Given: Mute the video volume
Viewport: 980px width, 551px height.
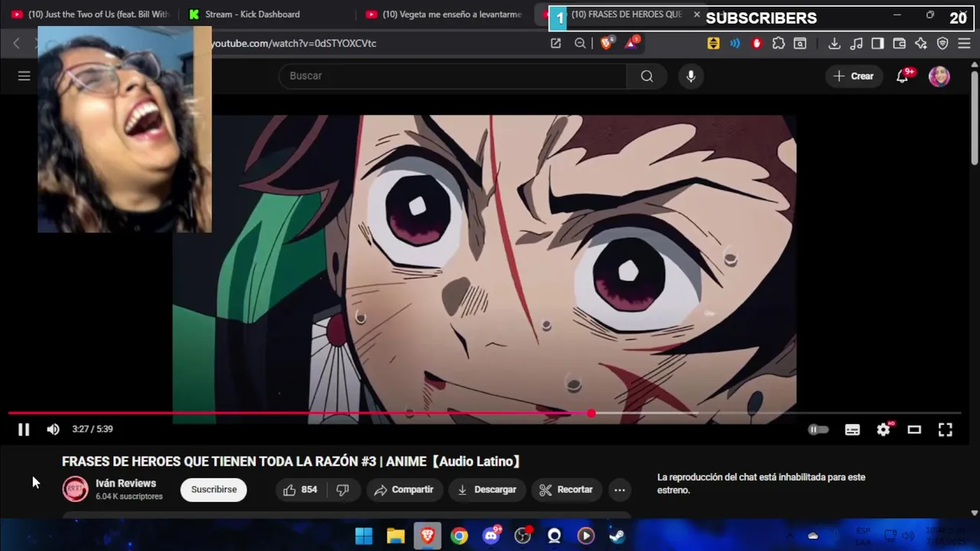Looking at the screenshot, I should pos(53,429).
